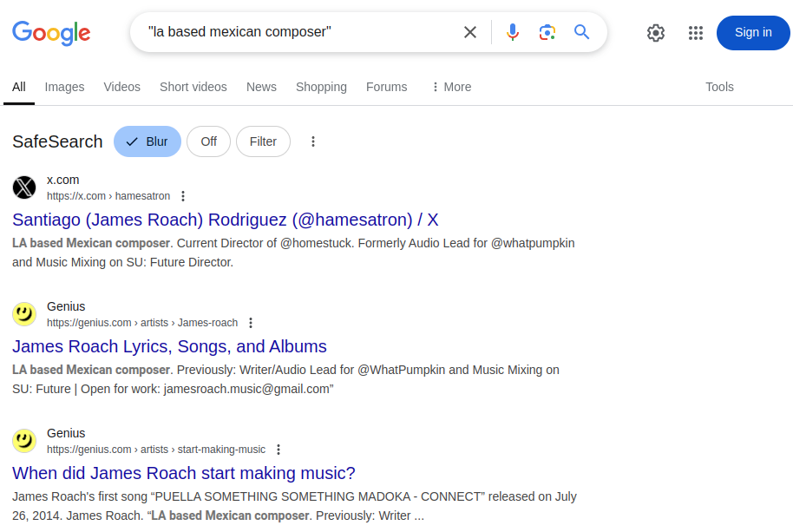Open James Roach Lyrics, Songs, and Albums link
The image size is (793, 532).
point(169,346)
